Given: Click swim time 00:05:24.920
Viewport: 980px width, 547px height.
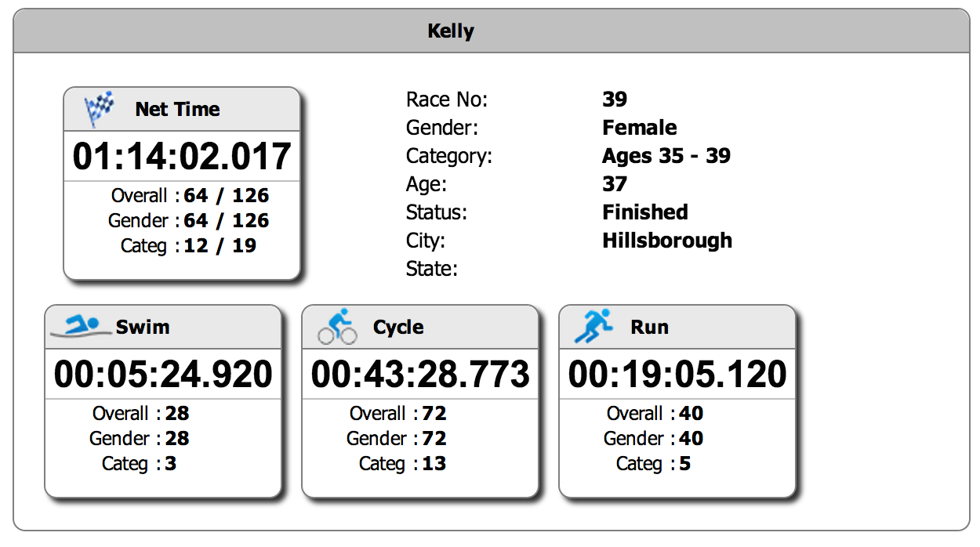Looking at the screenshot, I should pos(163,374).
